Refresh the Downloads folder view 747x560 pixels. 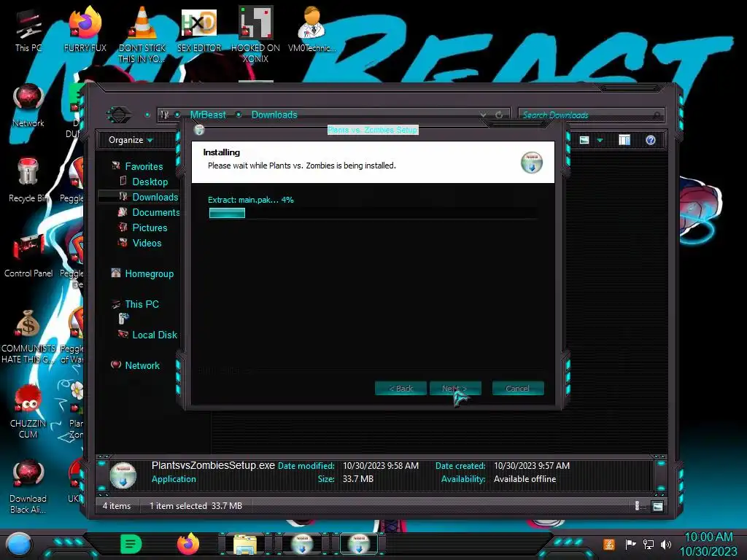(499, 114)
